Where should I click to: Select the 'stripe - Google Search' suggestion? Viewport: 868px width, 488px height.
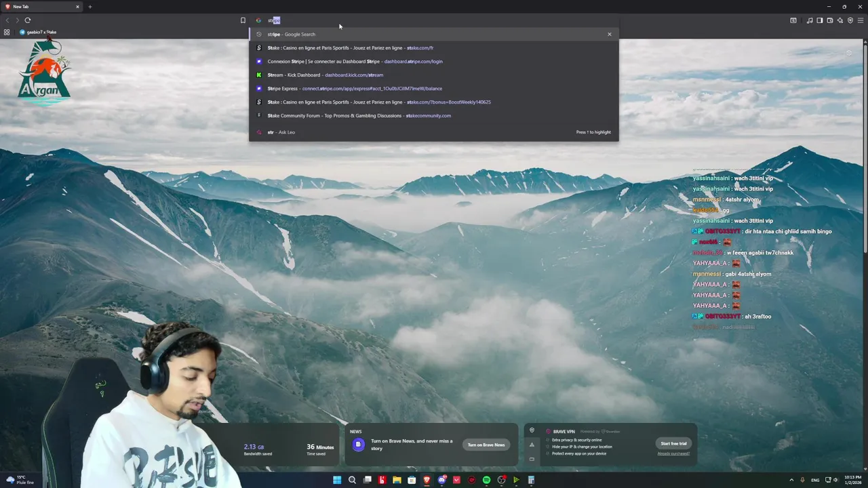click(434, 34)
